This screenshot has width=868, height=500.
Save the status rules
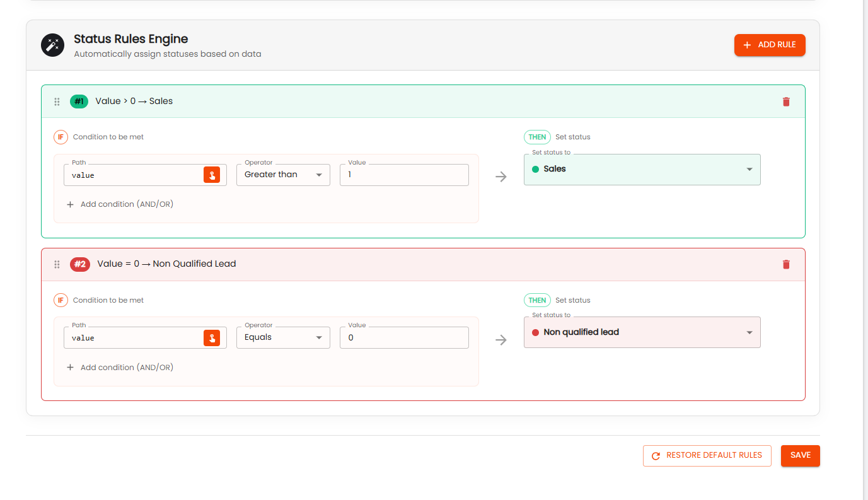point(800,455)
